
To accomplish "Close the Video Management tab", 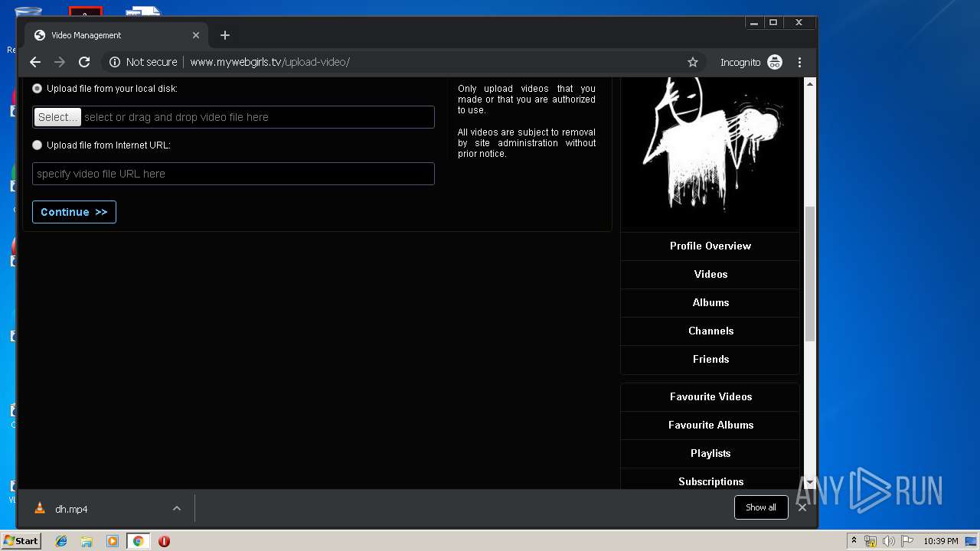I will (196, 35).
